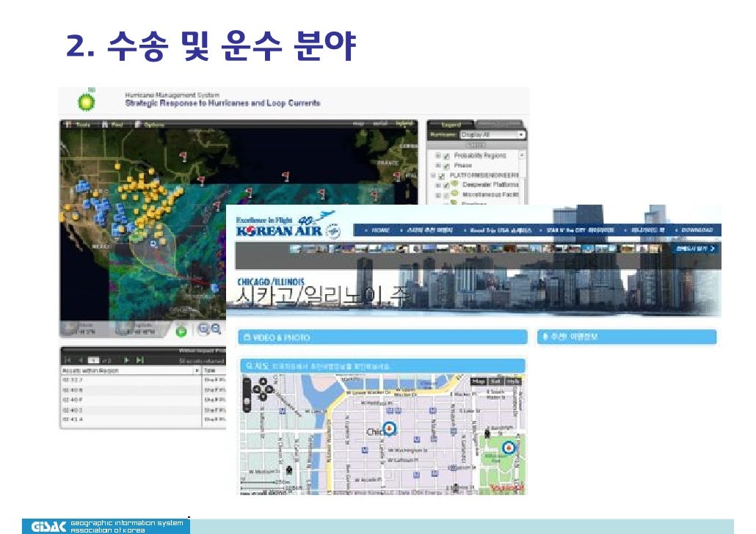Open the Hurricane 'Display All' dropdown
The image size is (756, 534).
(x=493, y=135)
